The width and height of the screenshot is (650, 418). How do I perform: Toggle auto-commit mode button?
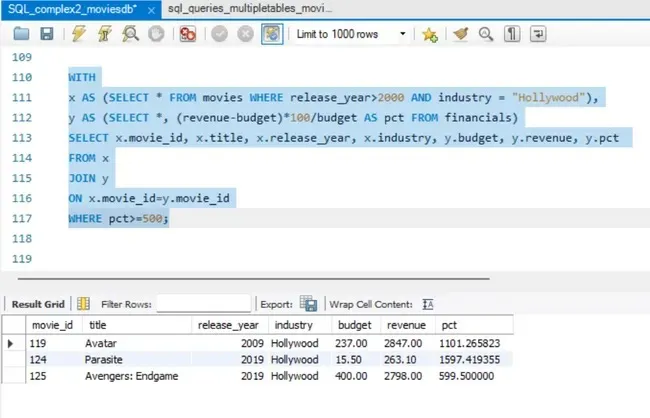(272, 34)
